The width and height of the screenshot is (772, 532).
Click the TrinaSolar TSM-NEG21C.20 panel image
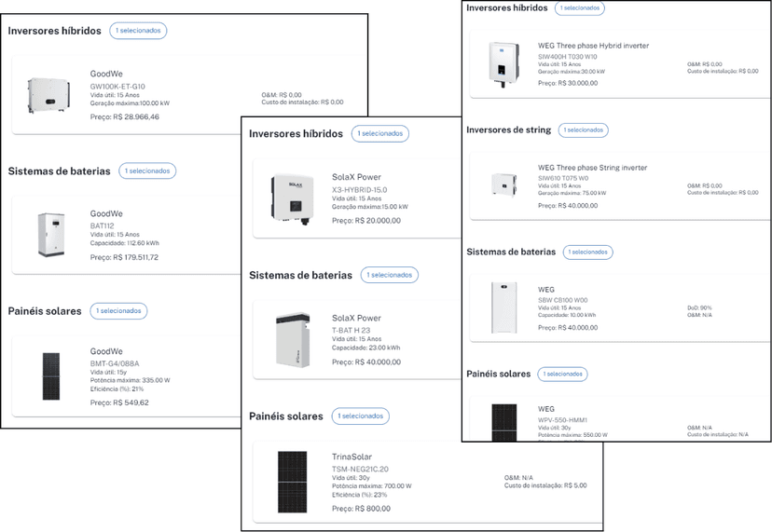pos(292,482)
